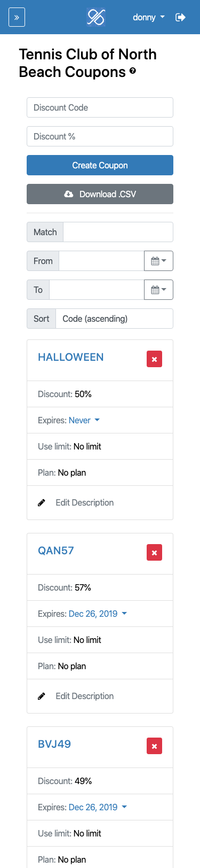Screen dimensions: 200x868
Task: Click the sign-out arrow icon
Action: pos(180,17)
